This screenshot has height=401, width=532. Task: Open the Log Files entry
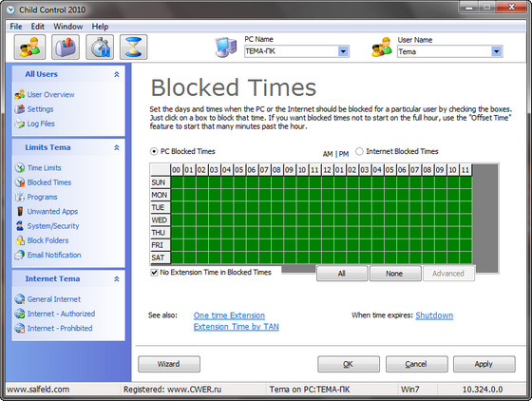41,124
